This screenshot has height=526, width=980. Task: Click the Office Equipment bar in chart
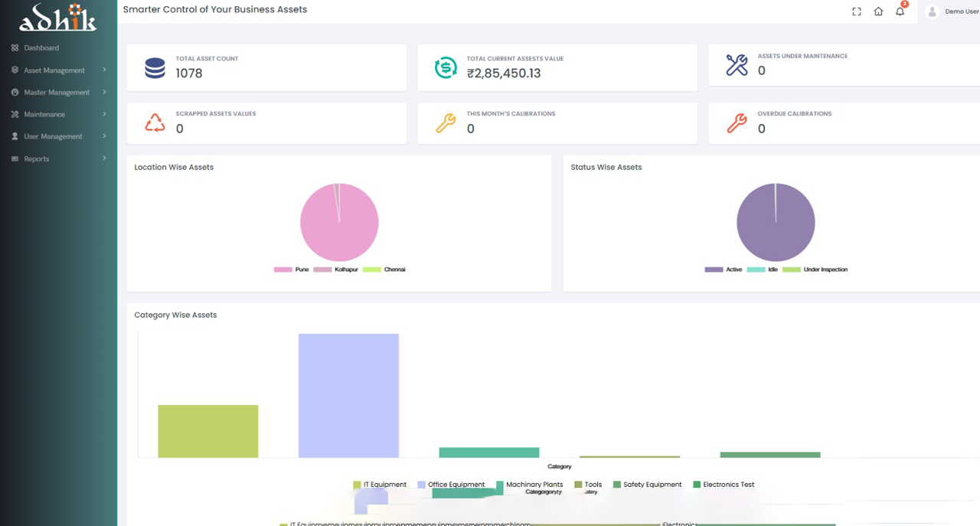point(348,395)
